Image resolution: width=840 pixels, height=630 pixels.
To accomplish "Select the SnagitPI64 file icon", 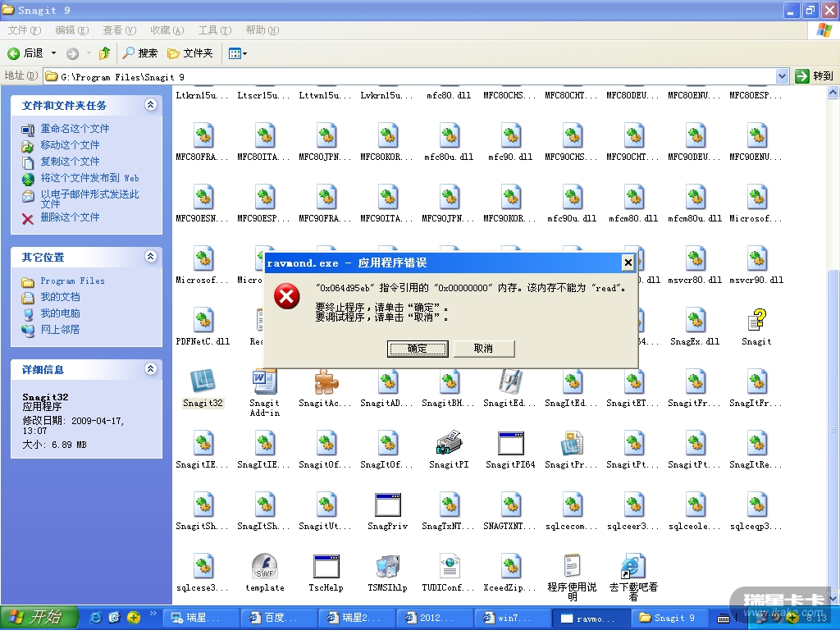I will pos(510,443).
